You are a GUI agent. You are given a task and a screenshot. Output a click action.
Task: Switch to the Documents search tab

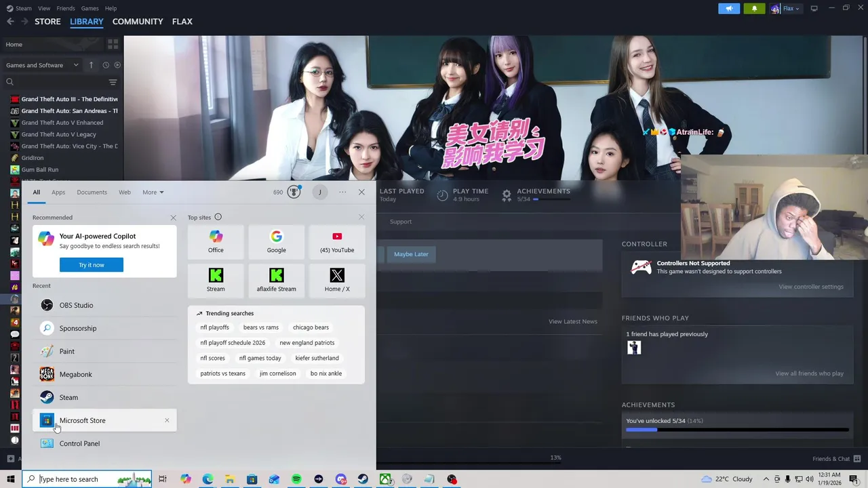click(92, 192)
